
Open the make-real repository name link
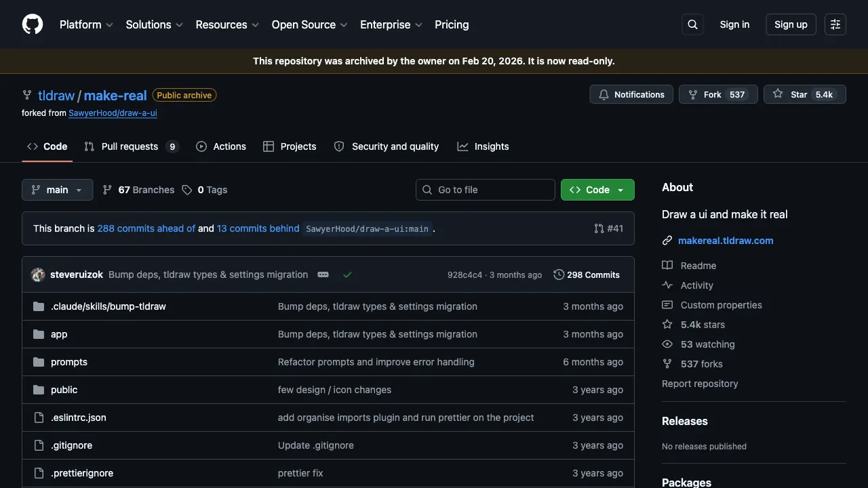click(115, 95)
